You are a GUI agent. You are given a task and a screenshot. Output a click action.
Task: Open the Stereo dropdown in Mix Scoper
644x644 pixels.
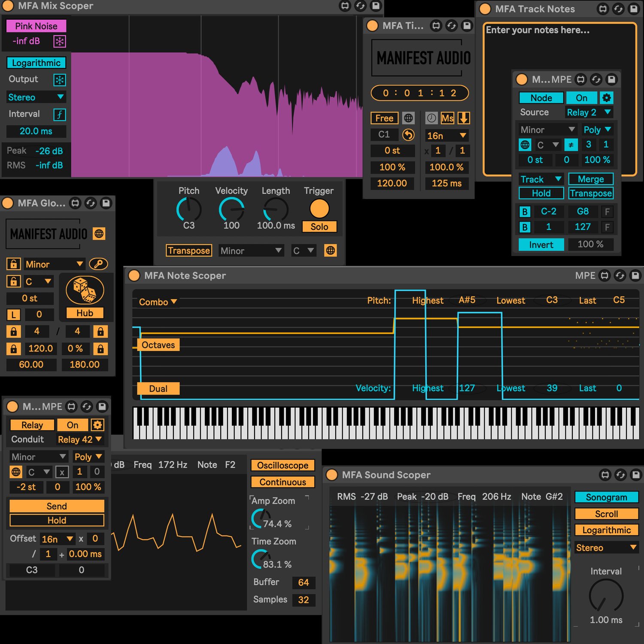pyautogui.click(x=36, y=97)
